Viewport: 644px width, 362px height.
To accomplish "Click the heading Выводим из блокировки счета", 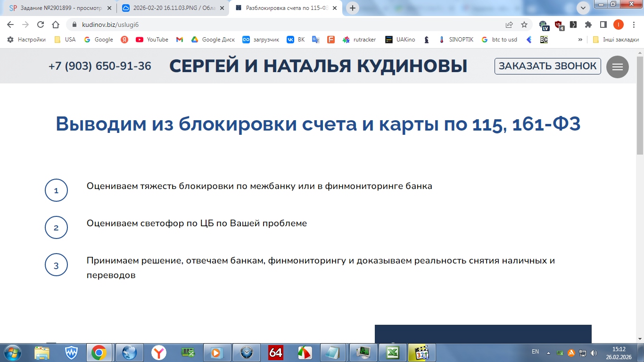I will coord(318,124).
